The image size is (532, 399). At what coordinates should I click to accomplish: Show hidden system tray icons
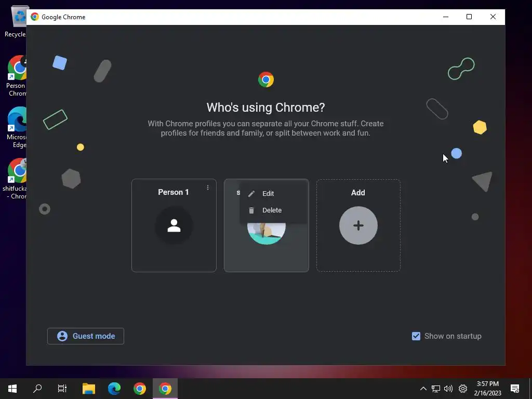[x=423, y=389]
